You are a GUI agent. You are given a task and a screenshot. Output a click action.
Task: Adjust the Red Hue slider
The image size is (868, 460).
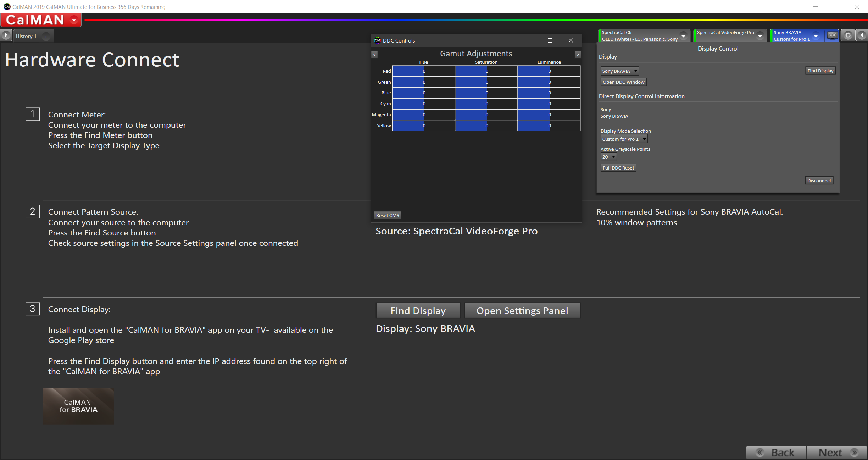(423, 71)
